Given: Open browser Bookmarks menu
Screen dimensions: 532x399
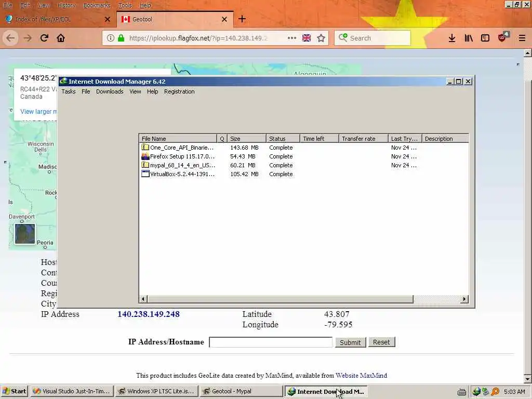Looking at the screenshot, I should (97, 5).
